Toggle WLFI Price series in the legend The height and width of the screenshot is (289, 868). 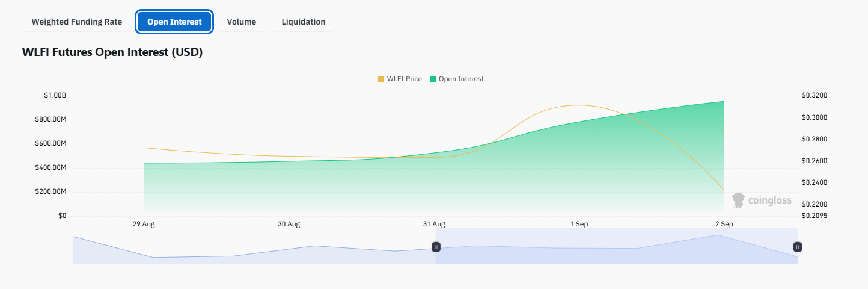tap(400, 79)
